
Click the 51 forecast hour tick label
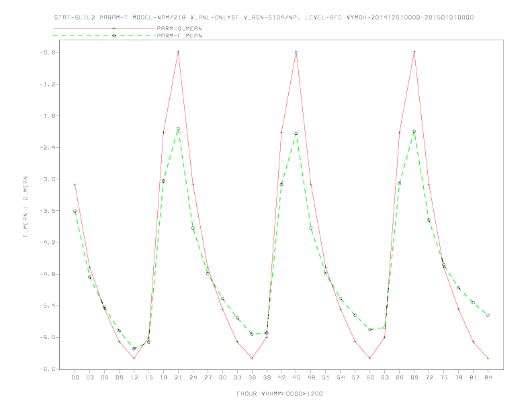coord(326,377)
